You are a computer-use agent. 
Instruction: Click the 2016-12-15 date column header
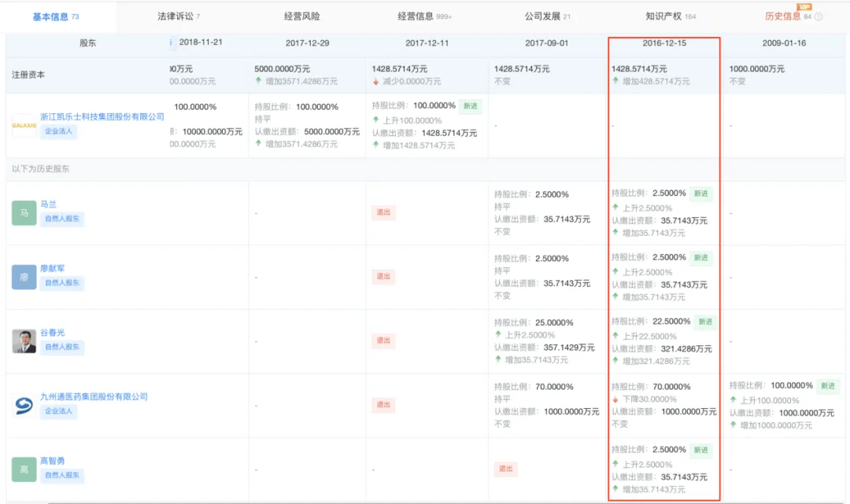coord(663,43)
